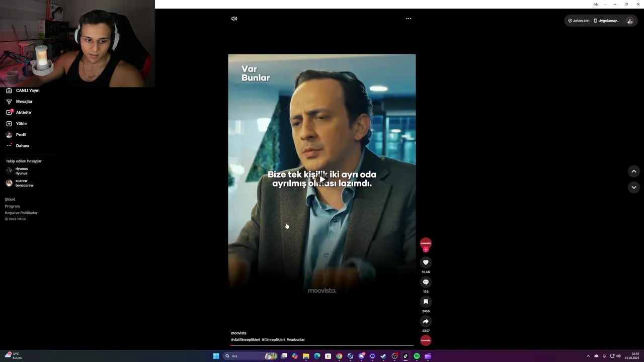Click the read aloud icon in the title bar

coord(596,4)
